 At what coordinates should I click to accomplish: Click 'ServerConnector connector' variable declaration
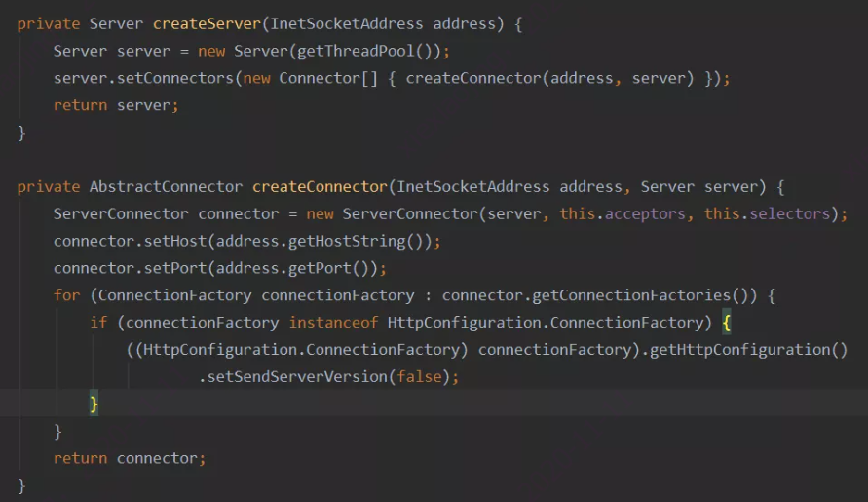tap(166, 213)
